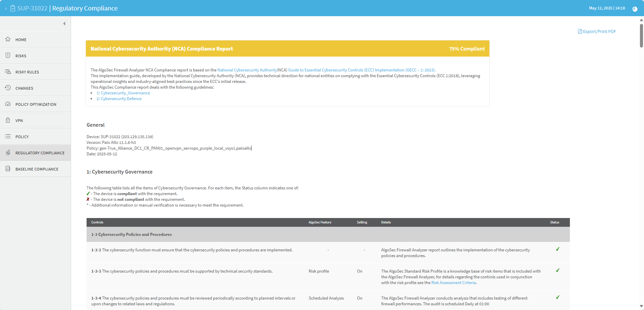Click the clock icon in top header

point(635,9)
